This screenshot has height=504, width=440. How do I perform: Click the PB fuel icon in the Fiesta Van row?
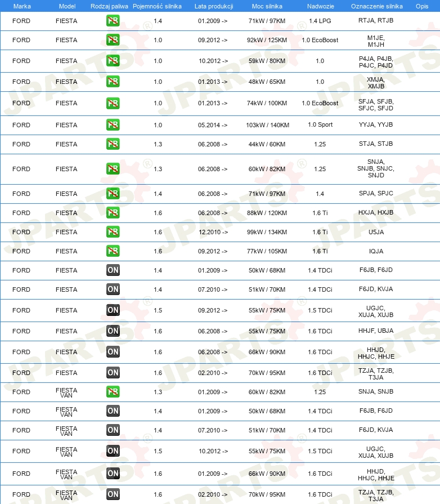click(113, 392)
